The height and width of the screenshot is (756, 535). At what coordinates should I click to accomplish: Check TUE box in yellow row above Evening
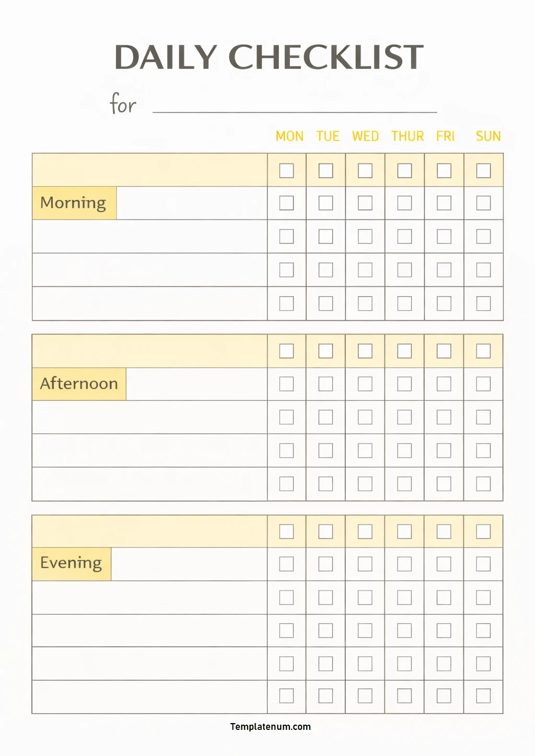325,532
